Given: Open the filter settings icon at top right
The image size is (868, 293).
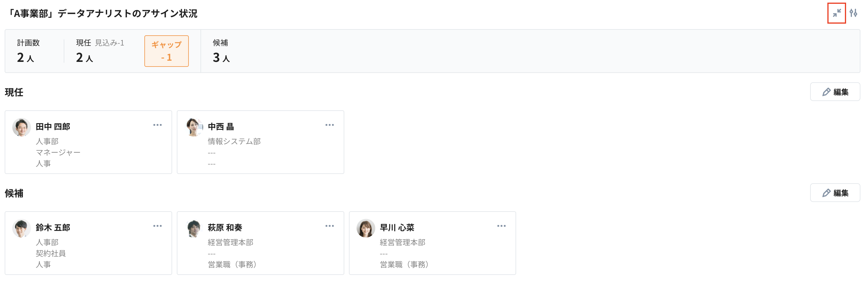Looking at the screenshot, I should [855, 13].
